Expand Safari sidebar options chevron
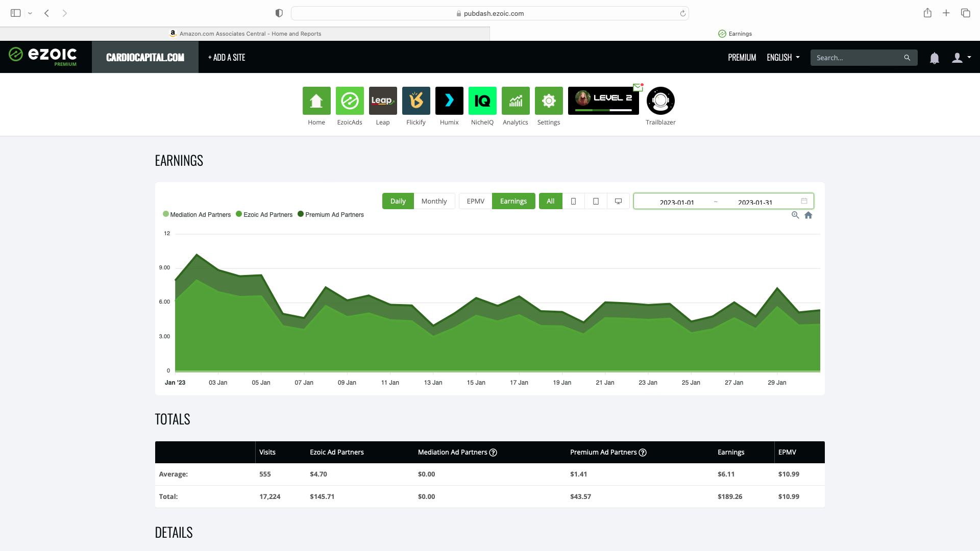The height and width of the screenshot is (551, 980). pyautogui.click(x=30, y=13)
